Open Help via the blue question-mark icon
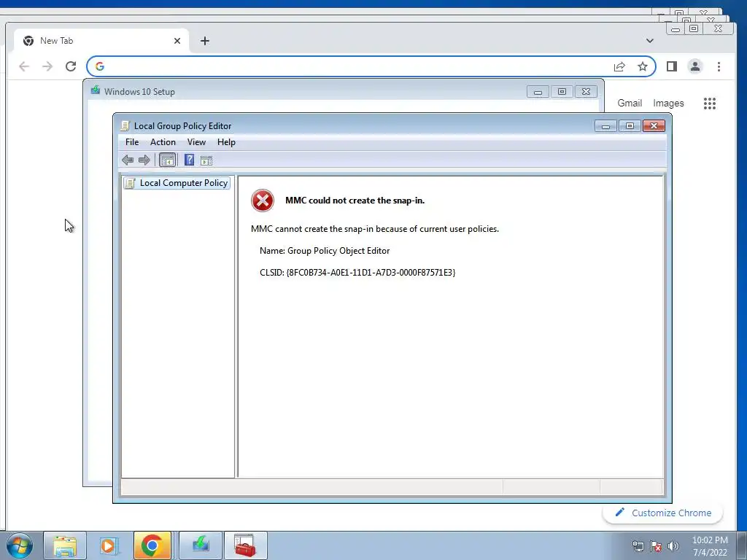This screenshot has width=747, height=560. tap(189, 160)
